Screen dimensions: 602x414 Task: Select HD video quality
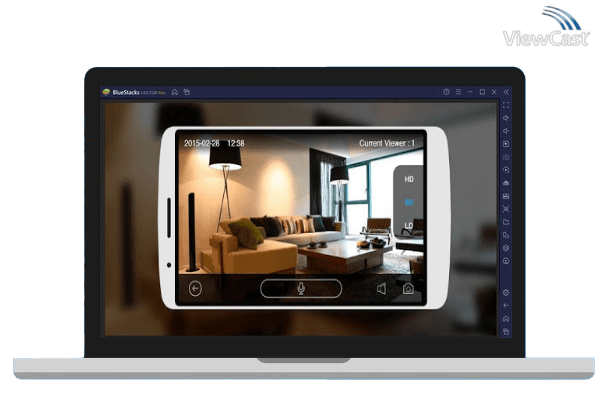tap(408, 180)
